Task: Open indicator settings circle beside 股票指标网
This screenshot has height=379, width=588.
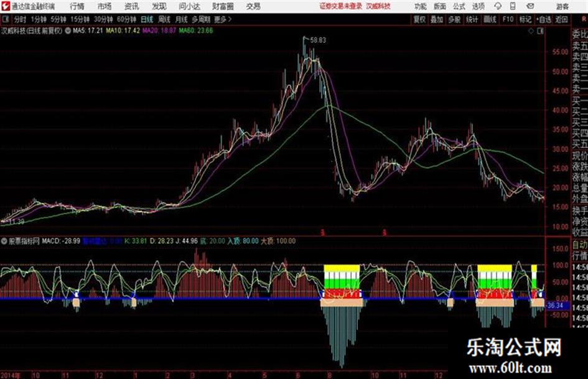Action: pyautogui.click(x=4, y=241)
